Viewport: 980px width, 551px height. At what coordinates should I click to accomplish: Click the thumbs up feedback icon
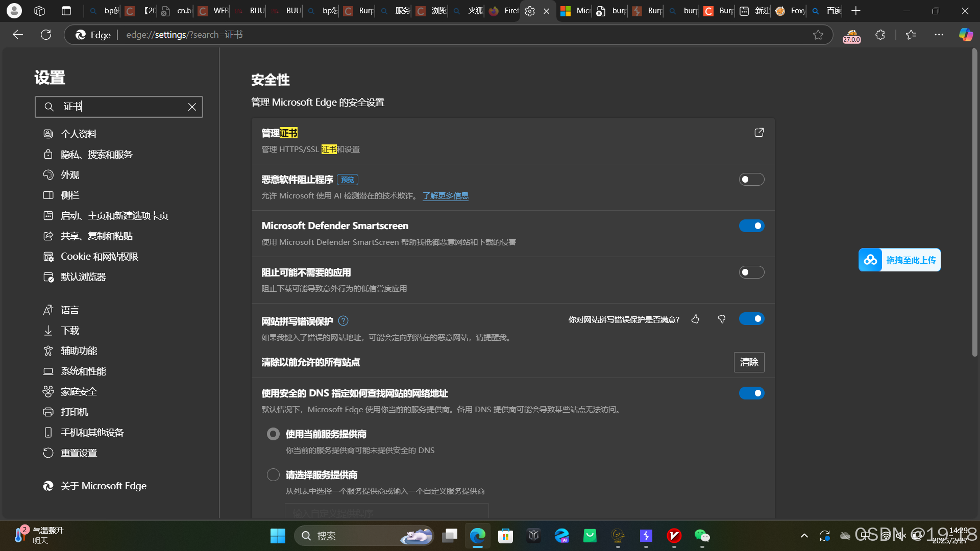[x=695, y=319]
